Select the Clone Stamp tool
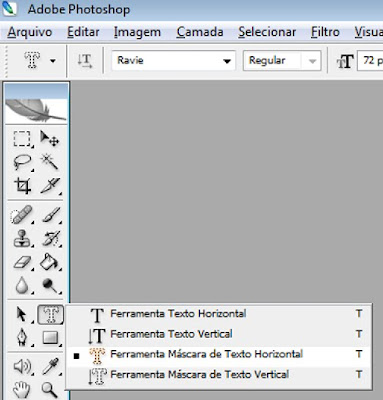This screenshot has height=400, width=383. click(22, 239)
